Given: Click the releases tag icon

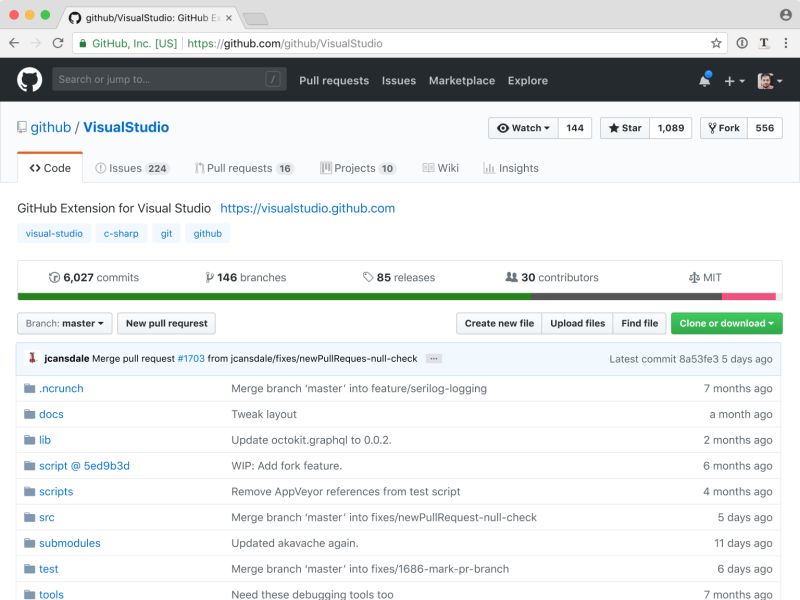Looking at the screenshot, I should (x=368, y=277).
